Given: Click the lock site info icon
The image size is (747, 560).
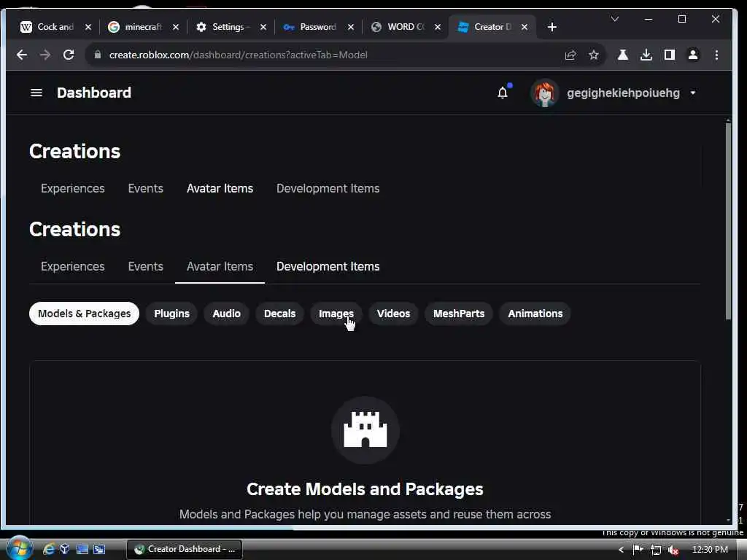Looking at the screenshot, I should pyautogui.click(x=98, y=55).
